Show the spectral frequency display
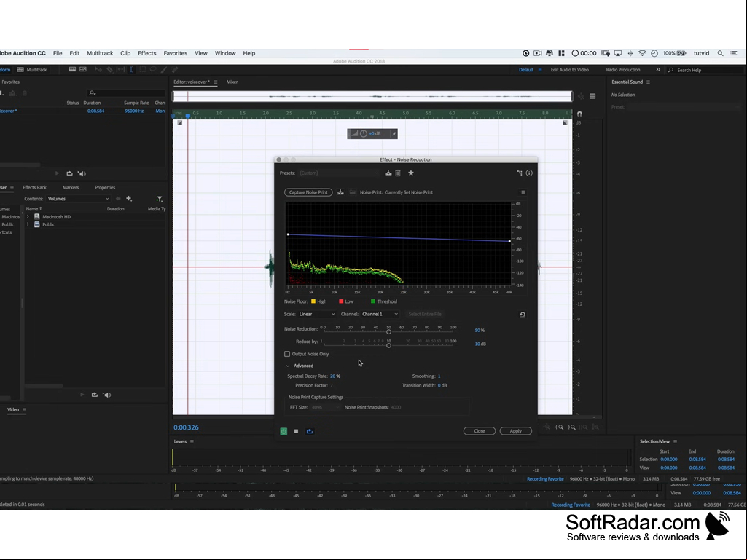Viewport: 747px width, 560px height. pyautogui.click(x=72, y=69)
